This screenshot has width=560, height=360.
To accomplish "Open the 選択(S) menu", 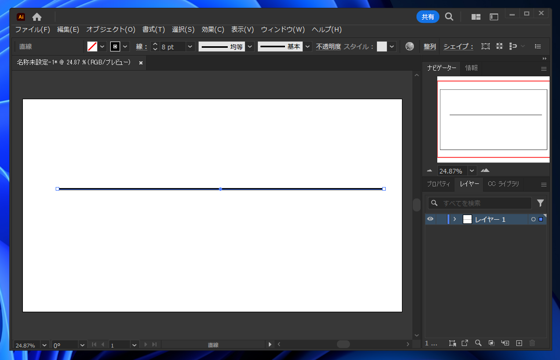I will pos(183,30).
